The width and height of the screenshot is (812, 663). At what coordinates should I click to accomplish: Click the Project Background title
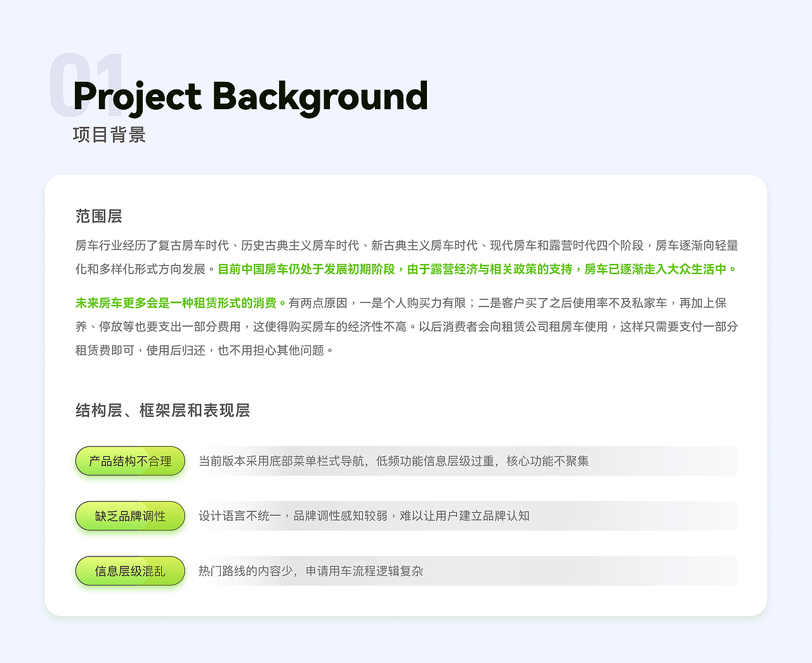coord(251,96)
